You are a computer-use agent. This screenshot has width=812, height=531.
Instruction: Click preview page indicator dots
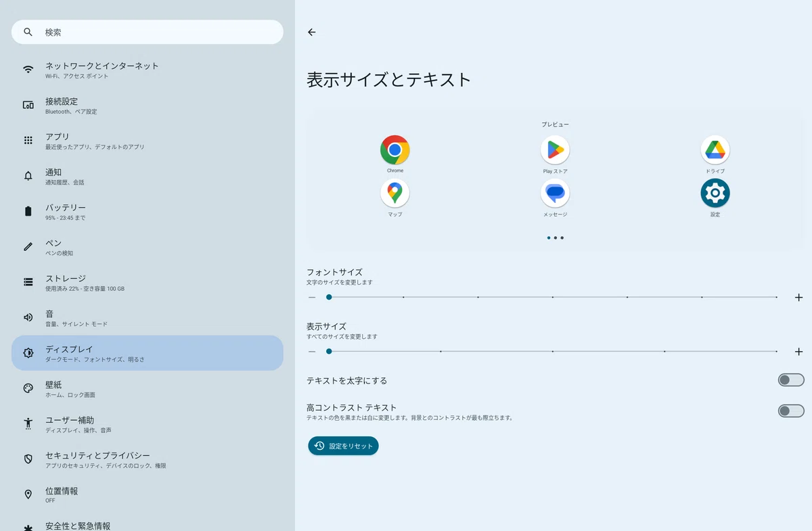(555, 237)
